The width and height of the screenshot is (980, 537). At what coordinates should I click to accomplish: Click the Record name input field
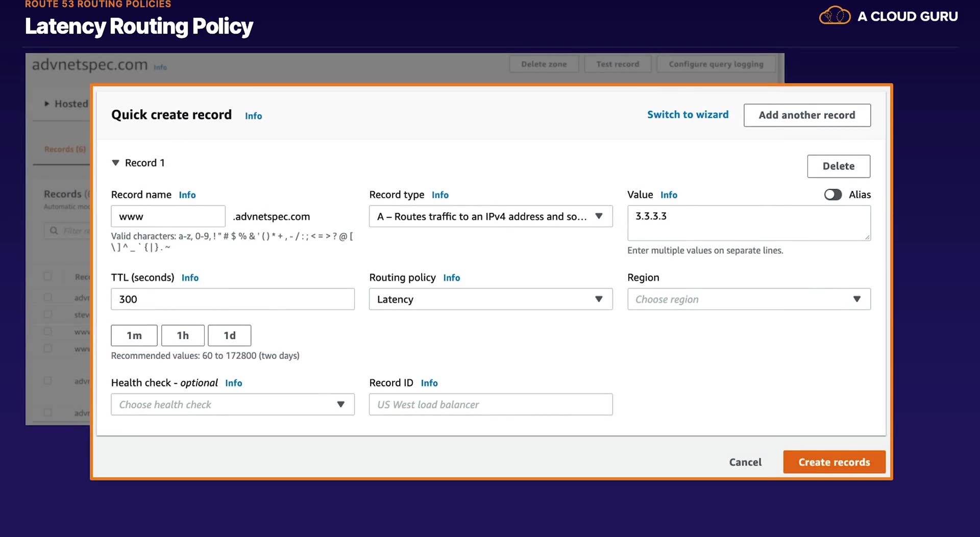[x=168, y=216]
